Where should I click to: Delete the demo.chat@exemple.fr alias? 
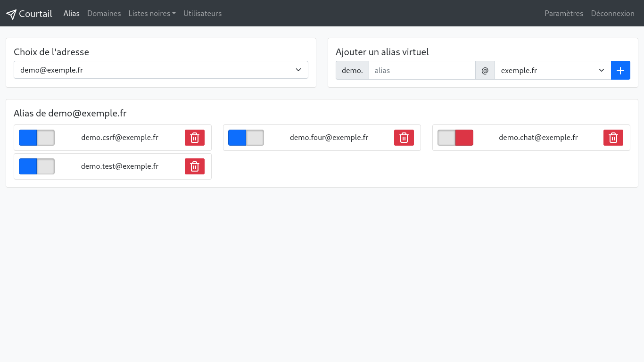(613, 138)
